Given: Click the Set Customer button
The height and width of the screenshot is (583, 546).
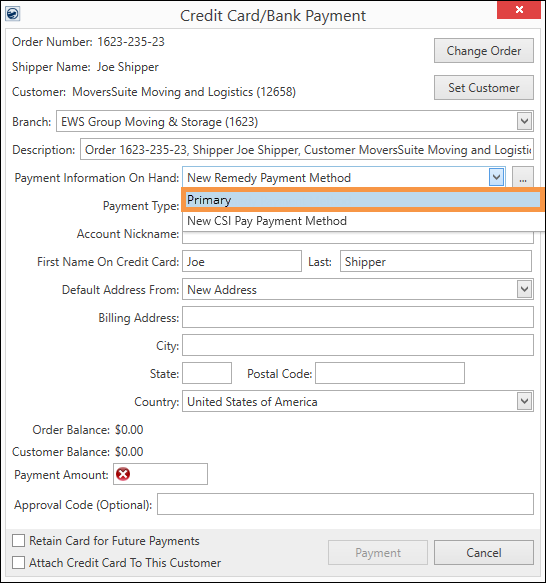Looking at the screenshot, I should pos(484,88).
